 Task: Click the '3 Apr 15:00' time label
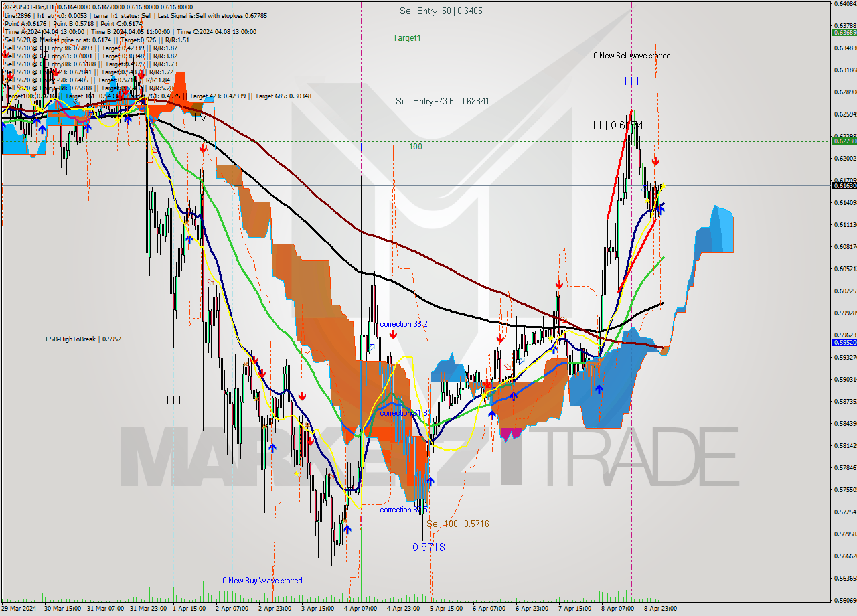[x=318, y=609]
